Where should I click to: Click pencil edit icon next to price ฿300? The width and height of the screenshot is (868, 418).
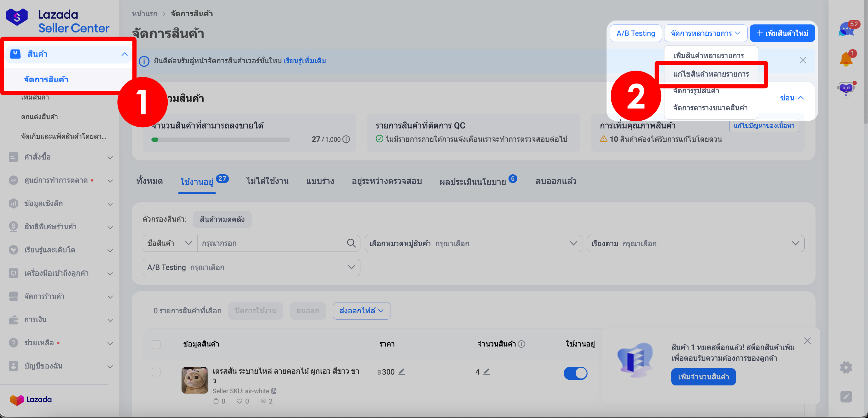pyautogui.click(x=402, y=372)
